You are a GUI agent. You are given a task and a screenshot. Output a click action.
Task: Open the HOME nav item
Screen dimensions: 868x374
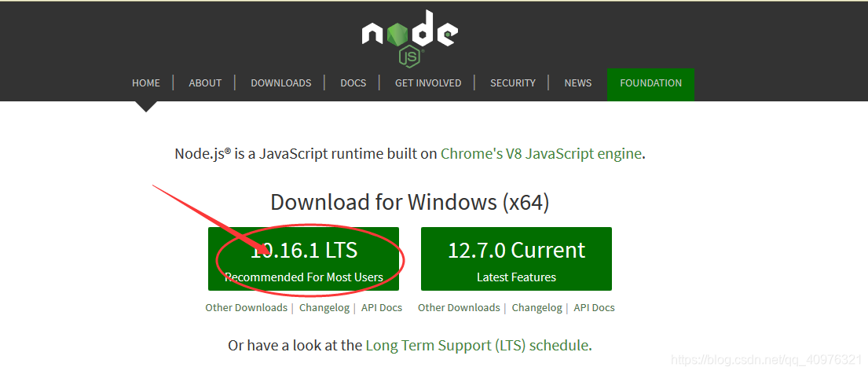click(x=146, y=83)
